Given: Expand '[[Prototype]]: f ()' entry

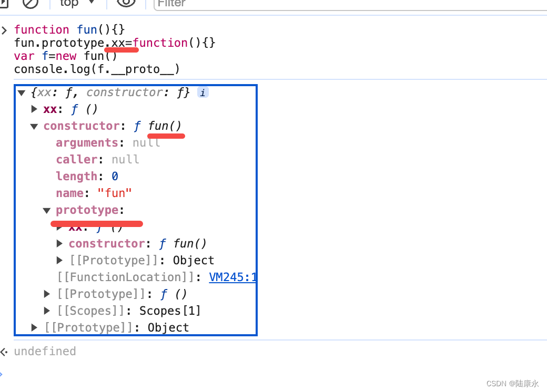Looking at the screenshot, I should click(x=47, y=294).
